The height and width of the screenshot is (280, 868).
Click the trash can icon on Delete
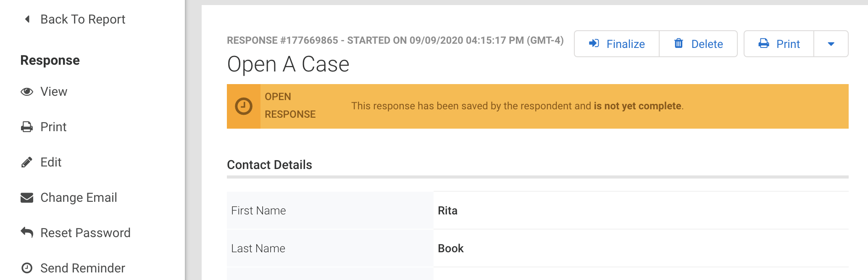[x=679, y=43]
